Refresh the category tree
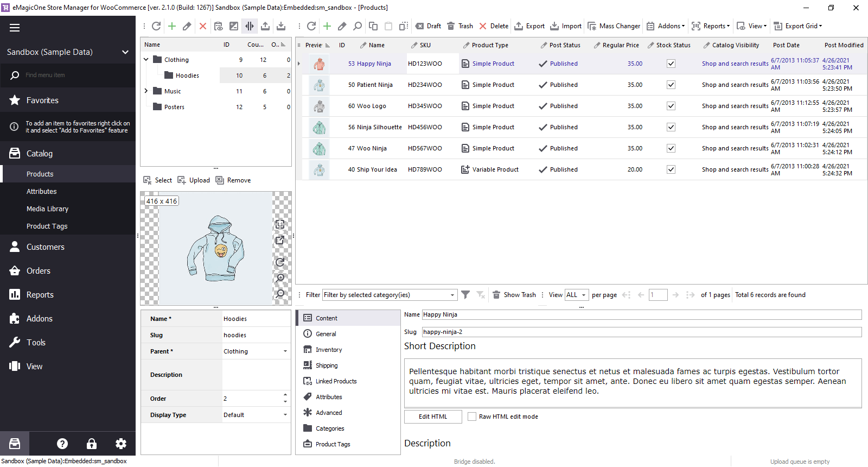The image size is (868, 467). [x=156, y=26]
